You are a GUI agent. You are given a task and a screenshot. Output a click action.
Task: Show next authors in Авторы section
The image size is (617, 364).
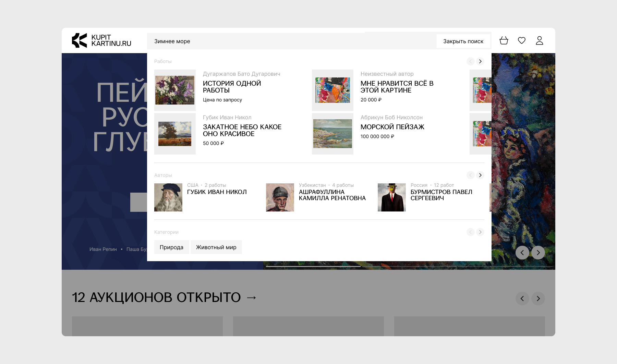tap(480, 175)
